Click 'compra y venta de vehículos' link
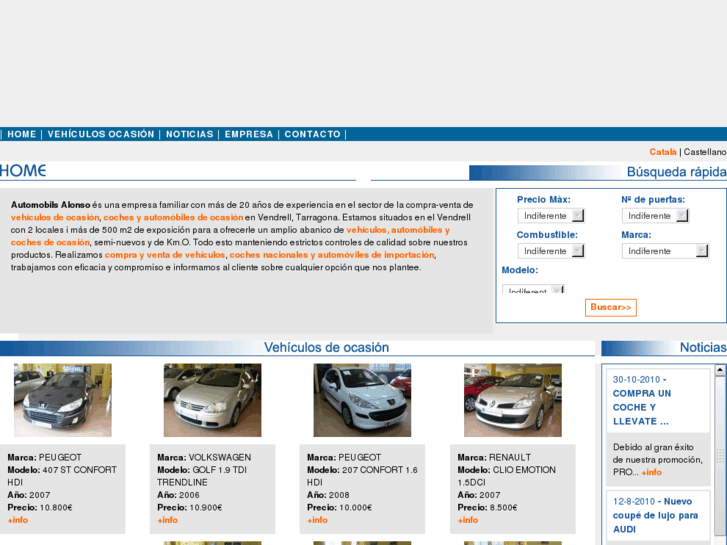The height and width of the screenshot is (545, 727). click(165, 255)
